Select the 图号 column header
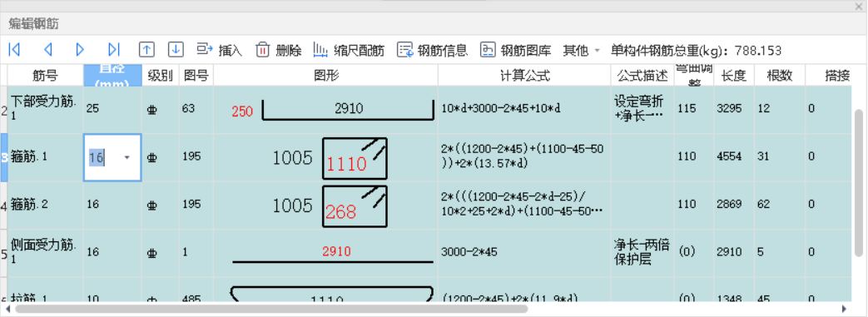The height and width of the screenshot is (317, 868). (x=196, y=75)
